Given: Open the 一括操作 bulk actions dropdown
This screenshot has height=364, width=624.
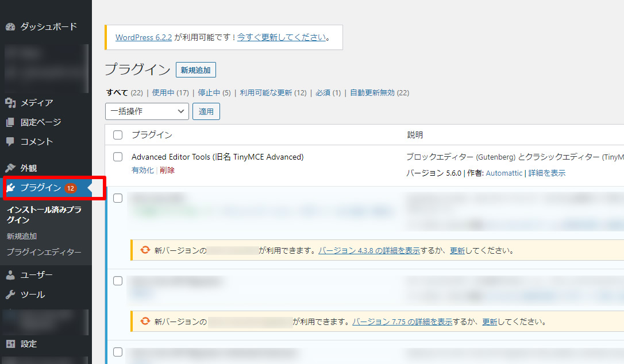Looking at the screenshot, I should coord(147,111).
